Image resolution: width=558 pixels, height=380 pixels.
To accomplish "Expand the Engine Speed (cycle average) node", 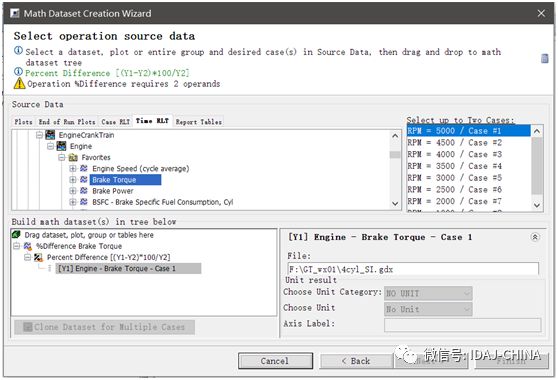I will pos(73,168).
